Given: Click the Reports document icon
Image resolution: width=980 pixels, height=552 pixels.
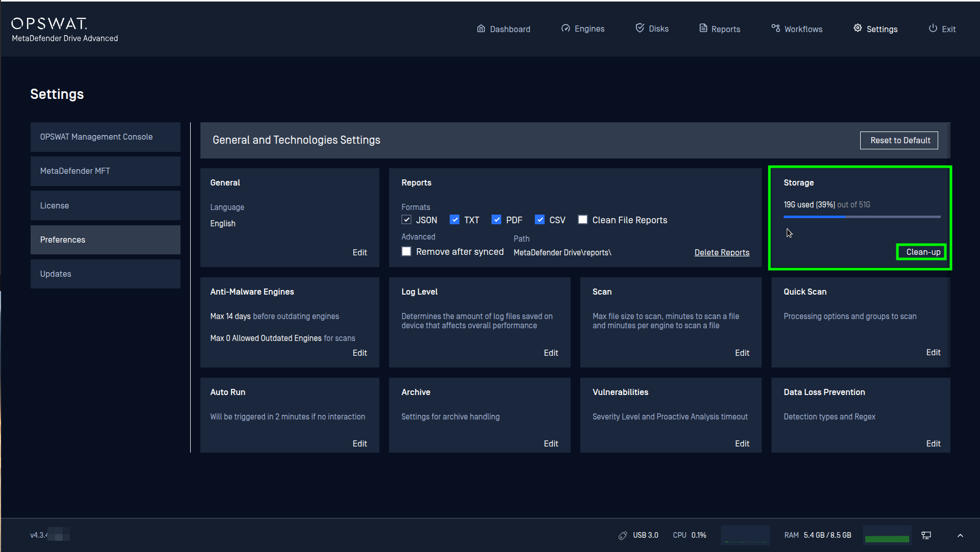Looking at the screenshot, I should (x=703, y=29).
